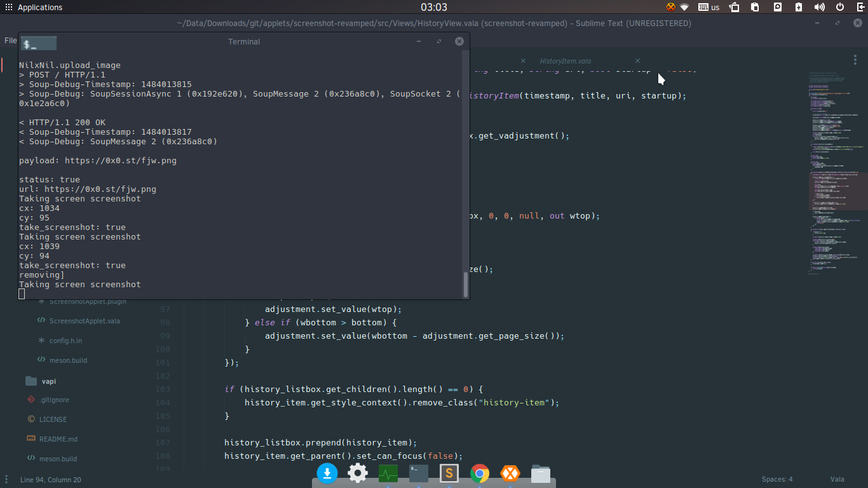Viewport: 868px width, 488px height.
Task: Click the "cx: 1039" terminal output line
Action: (x=39, y=247)
